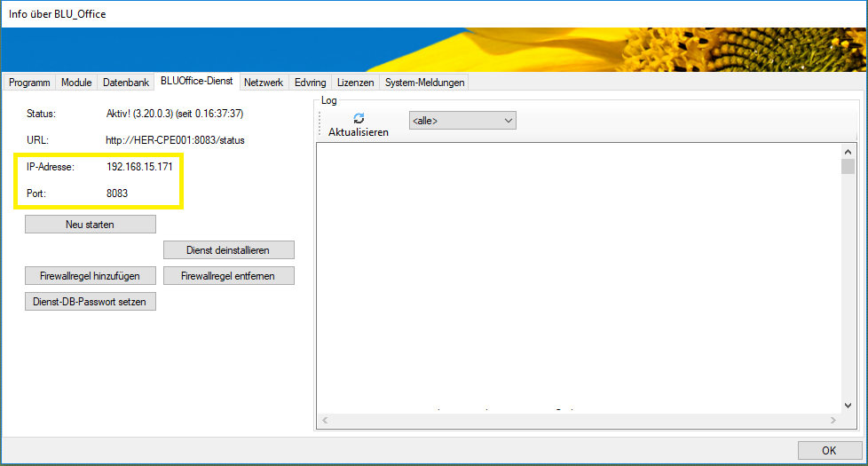Screen dimensions: 868x466
Task: Click Dienst deinstallieren button
Action: click(228, 250)
